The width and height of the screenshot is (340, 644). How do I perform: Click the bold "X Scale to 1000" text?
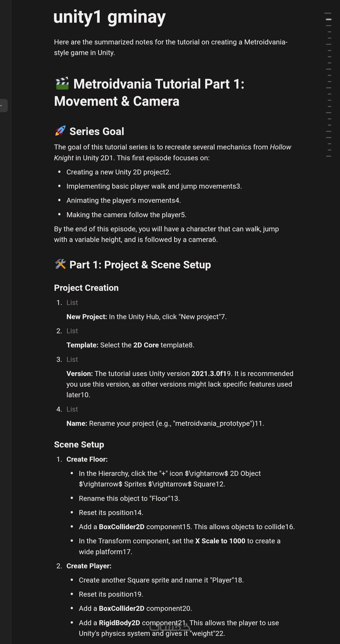click(220, 541)
